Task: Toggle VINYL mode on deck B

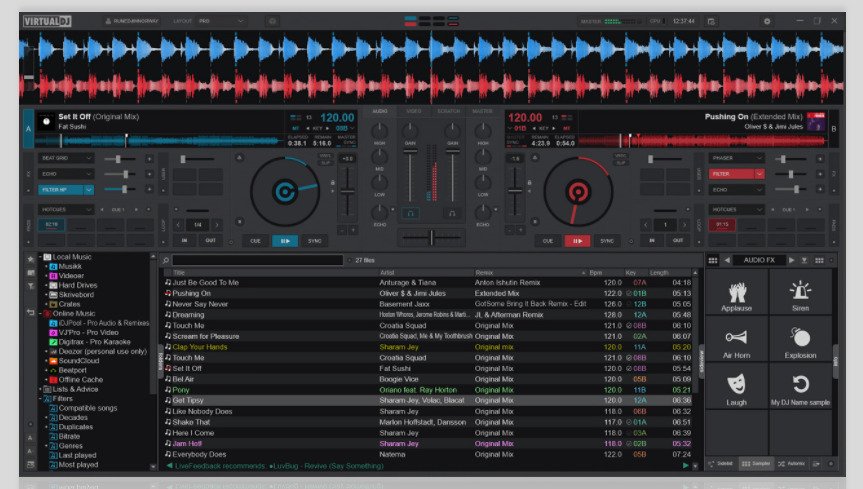Action: click(621, 156)
